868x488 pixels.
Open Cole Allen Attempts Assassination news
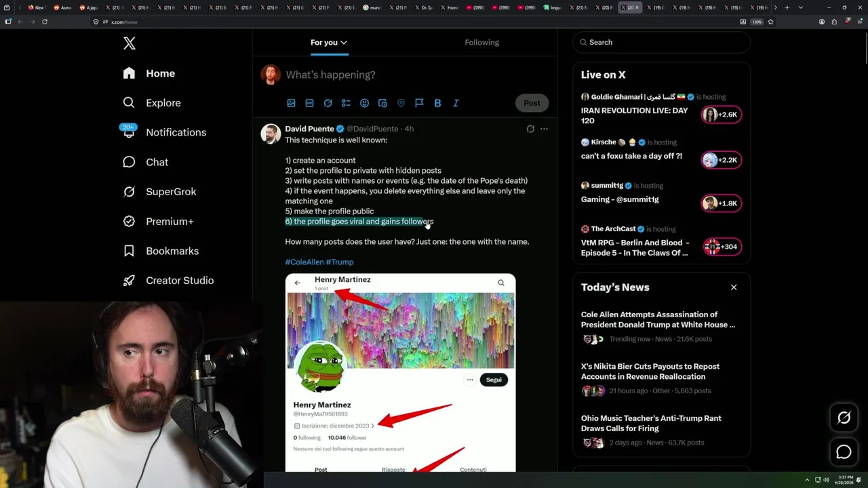coord(658,319)
